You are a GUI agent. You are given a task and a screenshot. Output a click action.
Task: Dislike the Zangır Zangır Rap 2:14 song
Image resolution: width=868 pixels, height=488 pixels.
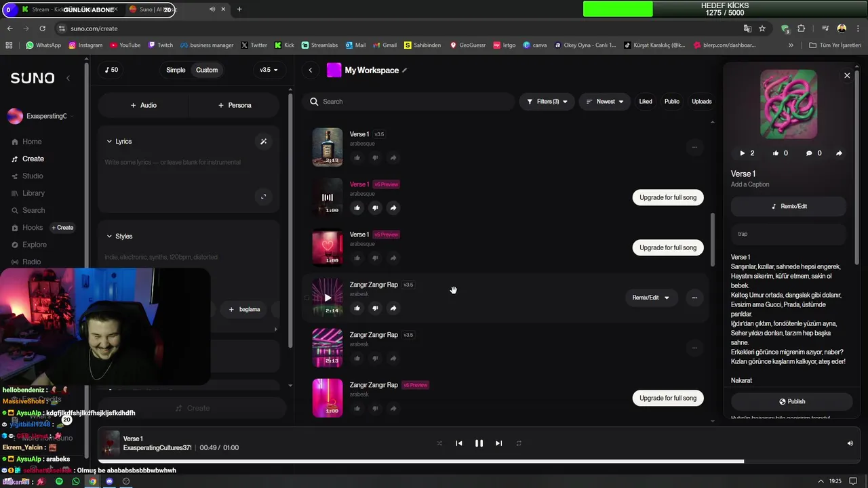tap(375, 308)
